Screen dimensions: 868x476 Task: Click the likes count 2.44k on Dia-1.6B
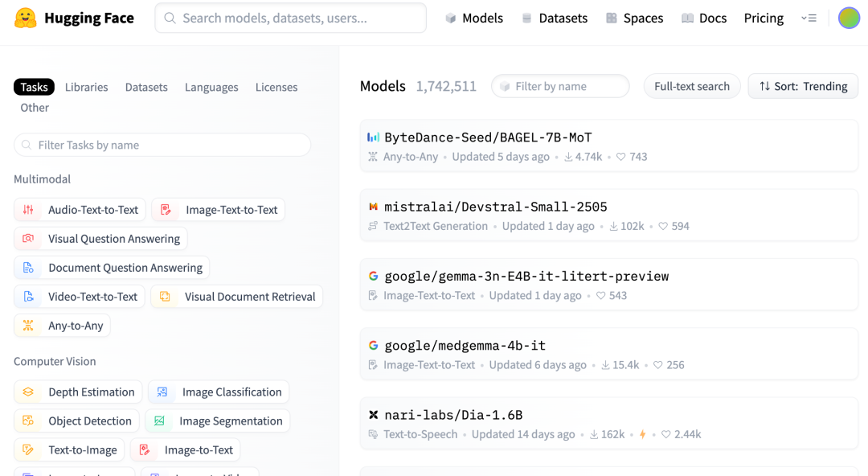(x=687, y=434)
